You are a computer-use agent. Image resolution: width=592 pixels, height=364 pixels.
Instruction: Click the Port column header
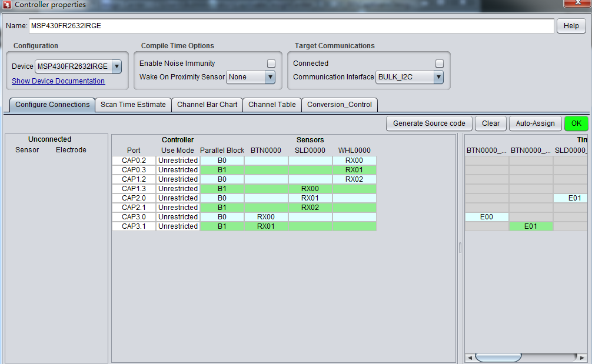click(x=134, y=151)
